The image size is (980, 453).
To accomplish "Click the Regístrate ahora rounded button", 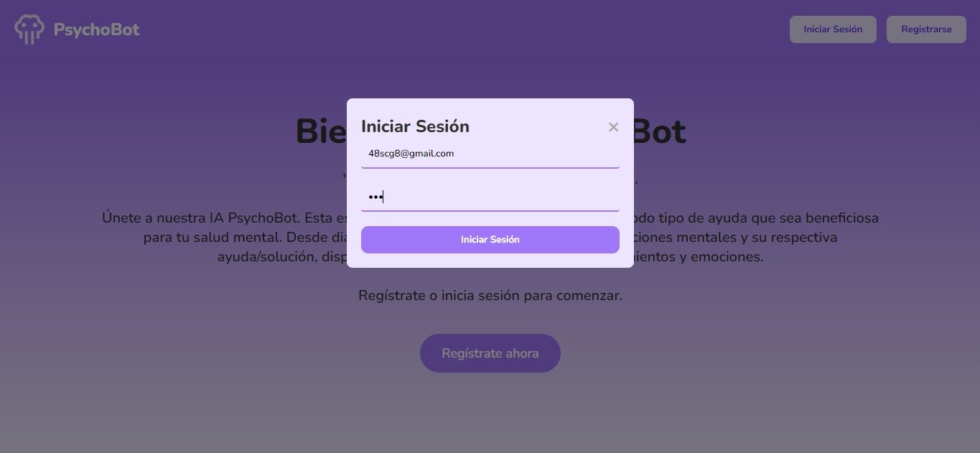I will (490, 353).
